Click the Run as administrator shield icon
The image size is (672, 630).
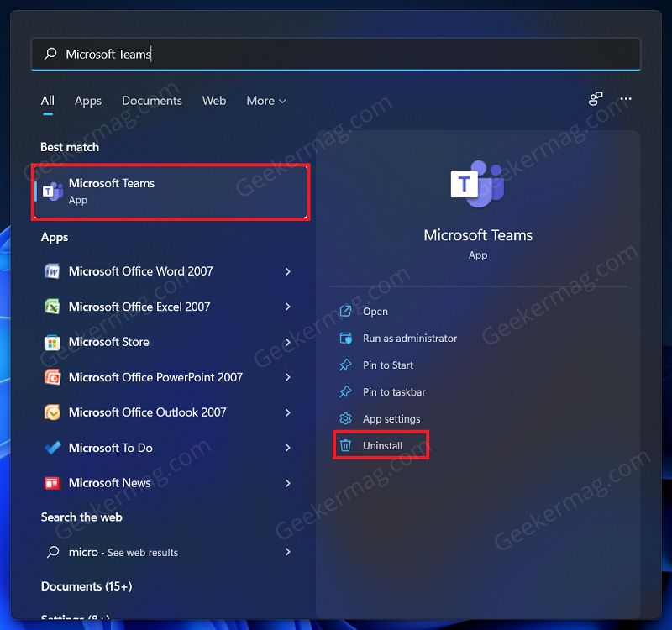pyautogui.click(x=345, y=339)
